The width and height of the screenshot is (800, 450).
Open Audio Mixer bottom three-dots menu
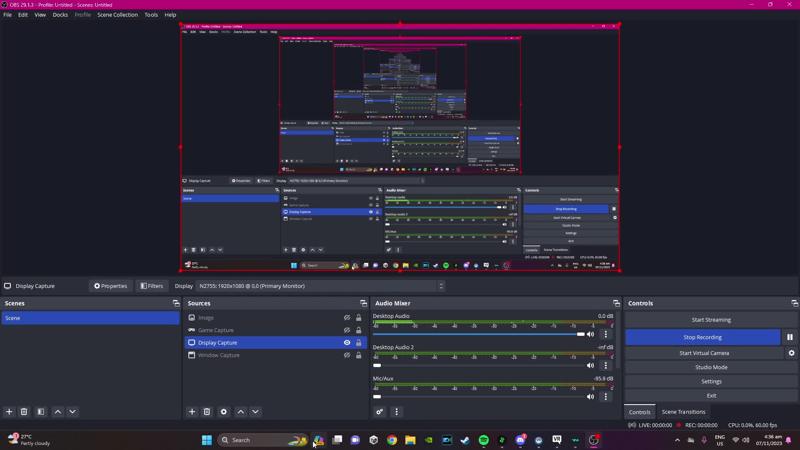pos(396,412)
